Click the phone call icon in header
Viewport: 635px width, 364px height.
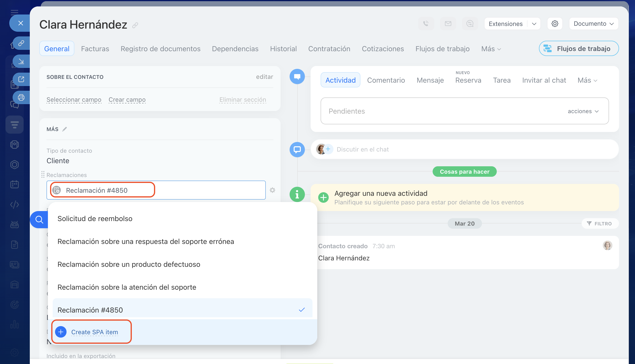(x=426, y=24)
